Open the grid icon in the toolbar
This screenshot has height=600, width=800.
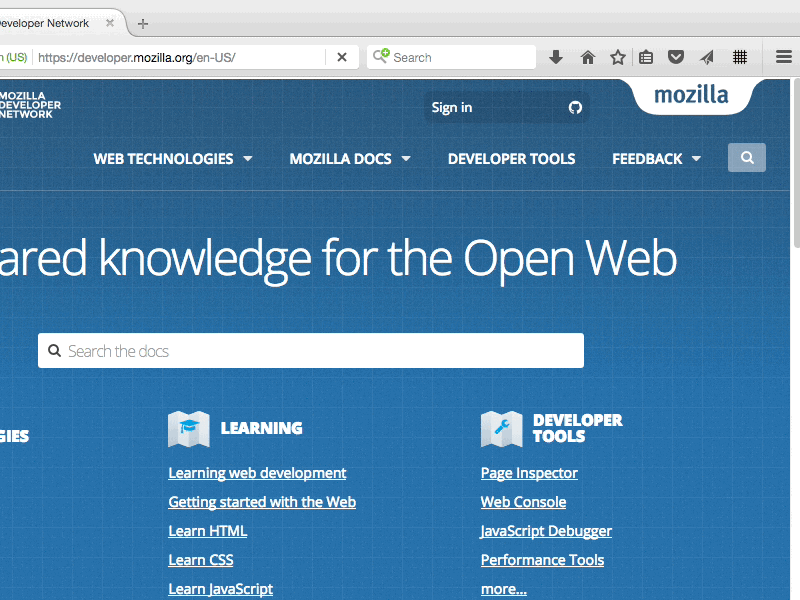point(740,57)
